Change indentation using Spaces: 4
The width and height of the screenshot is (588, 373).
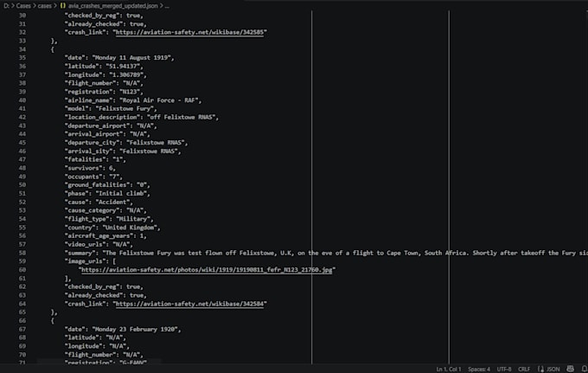click(479, 370)
